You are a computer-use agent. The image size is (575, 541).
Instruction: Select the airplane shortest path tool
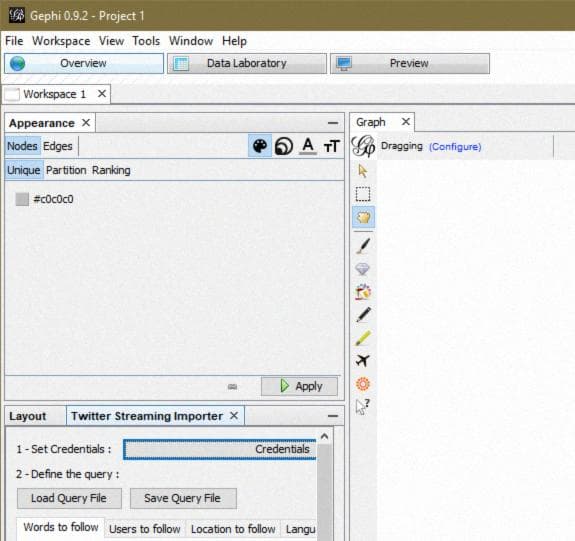point(363,361)
